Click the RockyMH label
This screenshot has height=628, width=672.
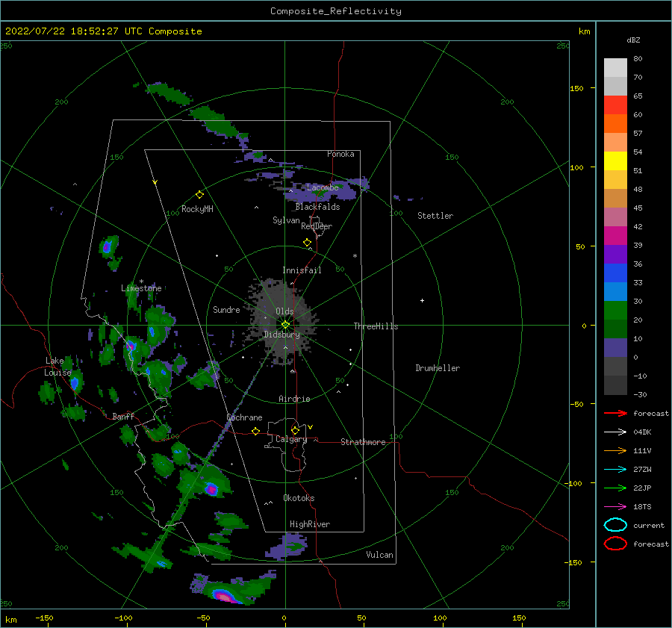[x=197, y=209]
